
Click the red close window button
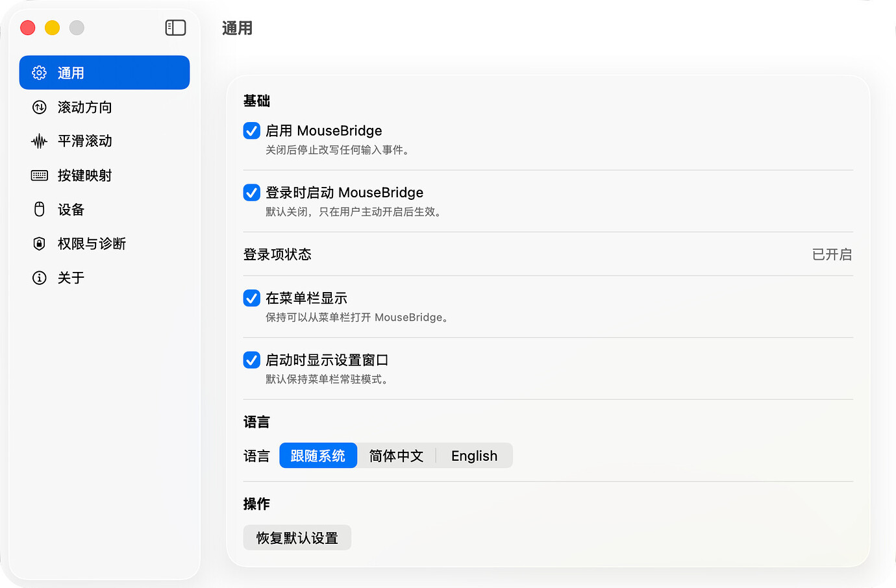tap(28, 28)
